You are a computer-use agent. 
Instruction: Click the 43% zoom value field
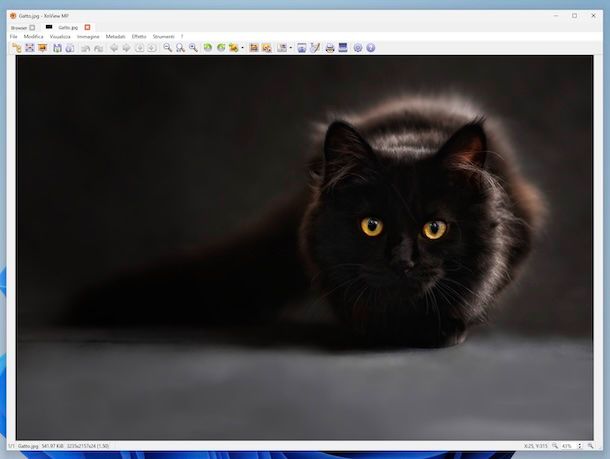[568, 446]
